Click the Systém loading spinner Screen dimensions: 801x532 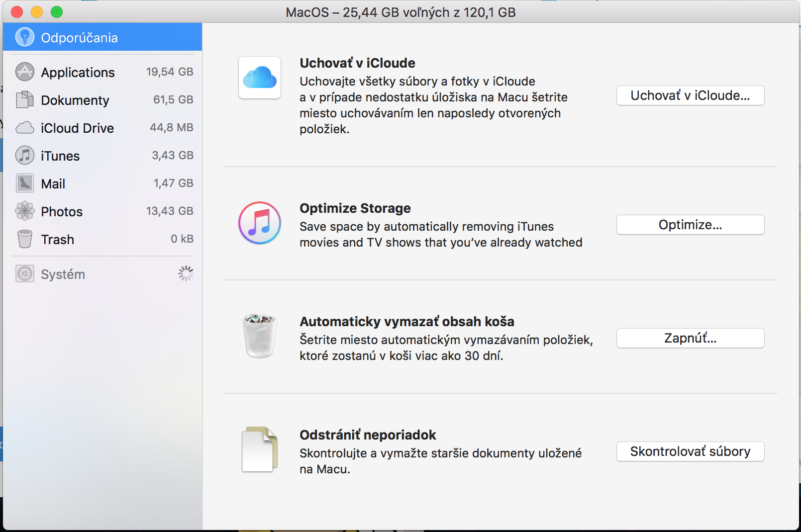tap(186, 273)
